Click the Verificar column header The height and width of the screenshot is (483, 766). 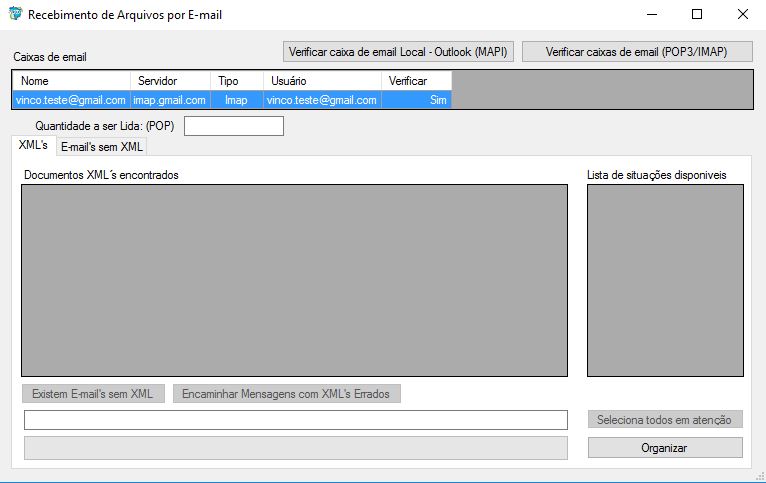point(416,81)
